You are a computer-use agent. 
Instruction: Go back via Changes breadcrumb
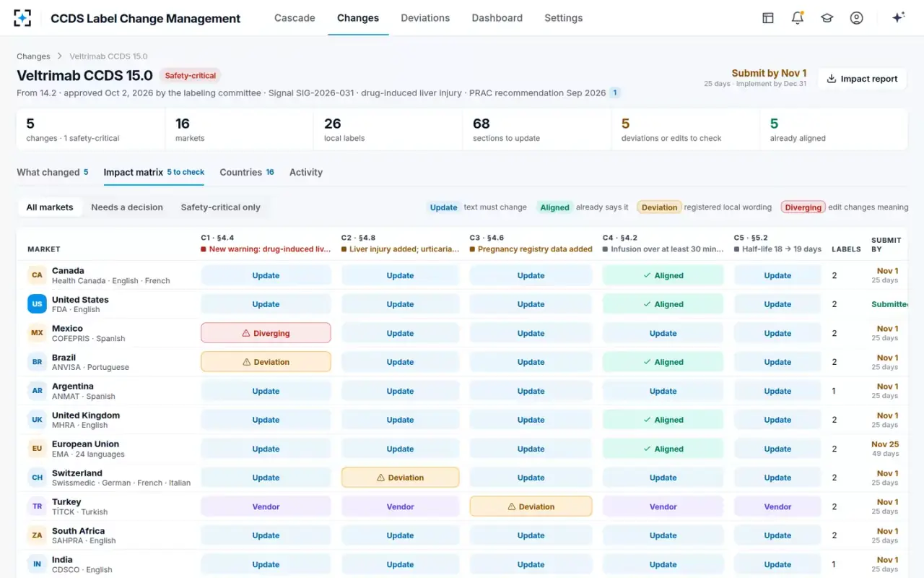pos(33,56)
